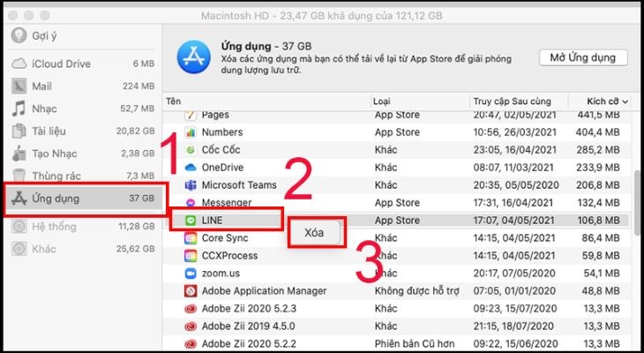
Task: Click the Numbers app icon
Action: point(191,132)
